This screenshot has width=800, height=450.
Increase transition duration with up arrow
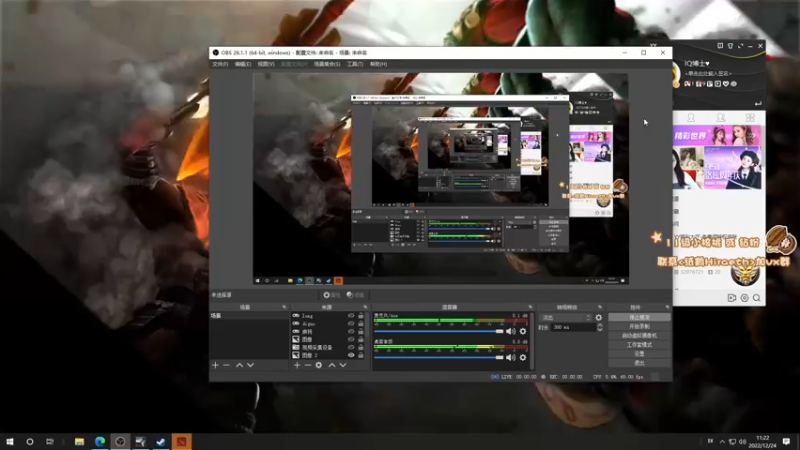599,325
